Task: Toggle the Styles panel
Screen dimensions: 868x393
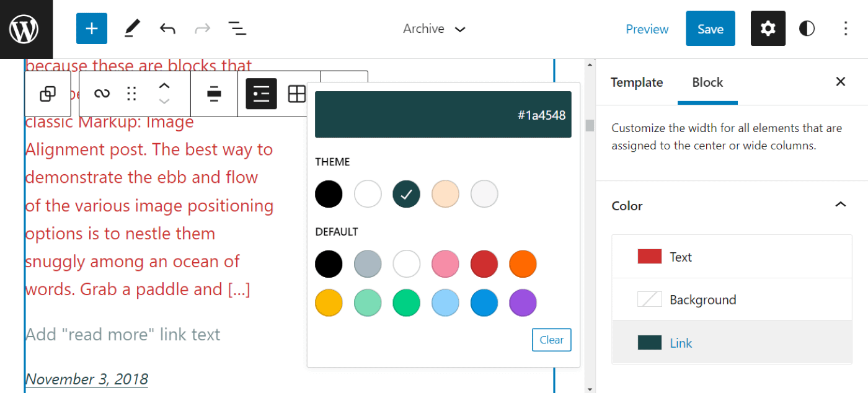Action: [807, 29]
